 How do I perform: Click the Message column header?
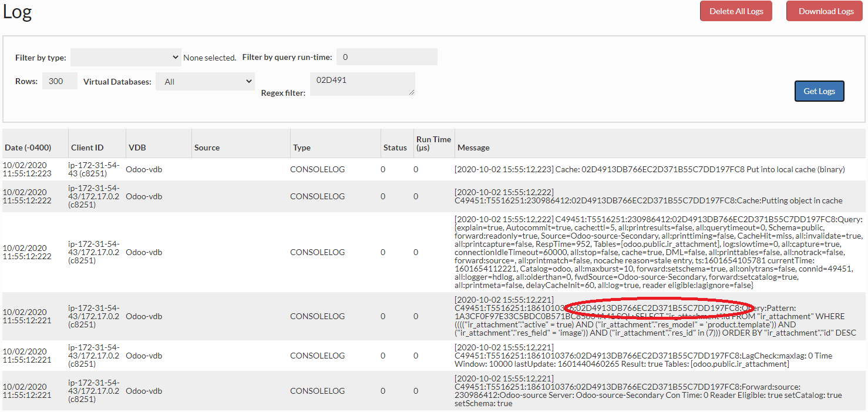(x=473, y=148)
